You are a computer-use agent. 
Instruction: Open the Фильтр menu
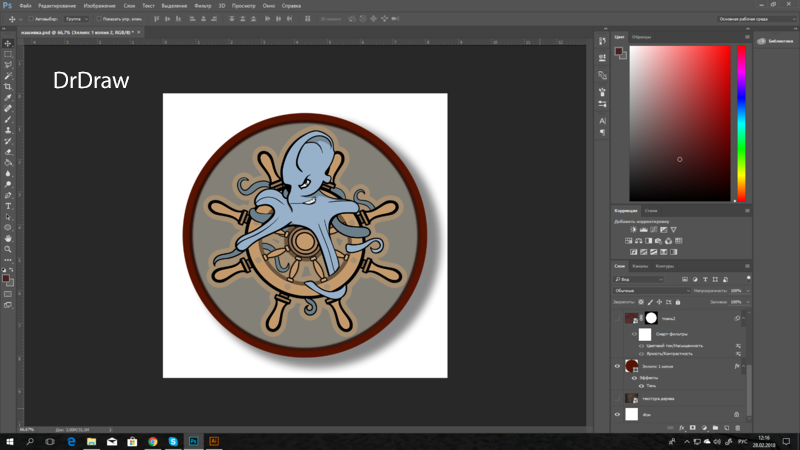coord(203,6)
